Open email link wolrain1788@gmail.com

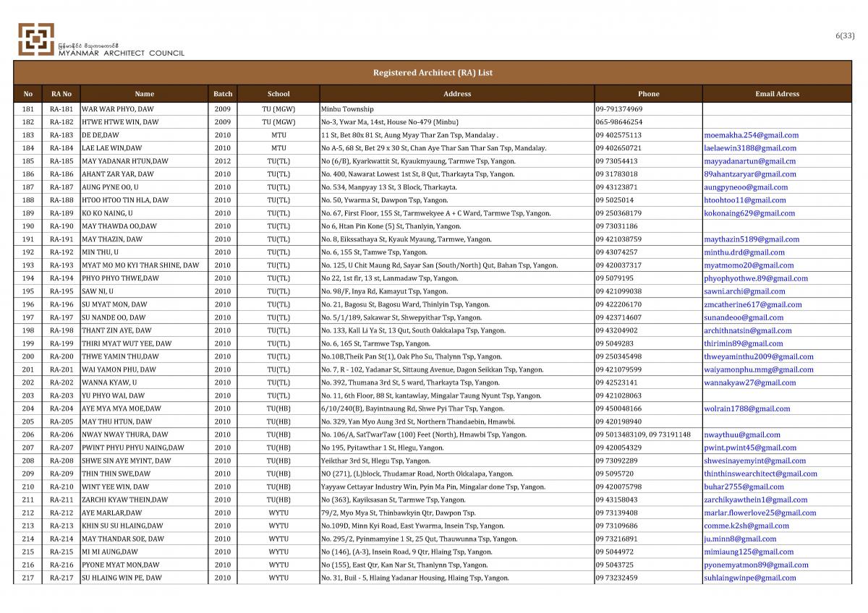[x=746, y=408]
